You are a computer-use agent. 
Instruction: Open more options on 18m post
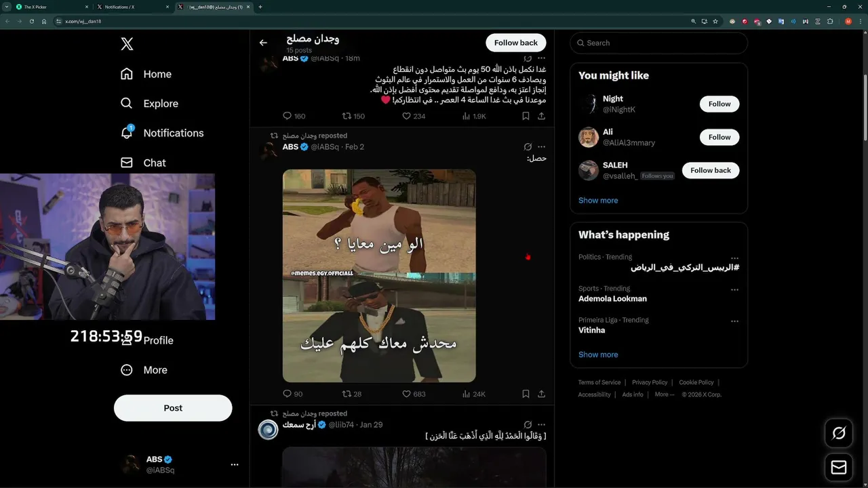click(x=541, y=59)
